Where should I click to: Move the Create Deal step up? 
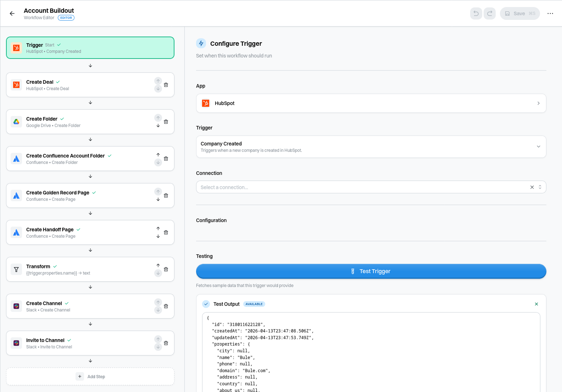tap(158, 81)
